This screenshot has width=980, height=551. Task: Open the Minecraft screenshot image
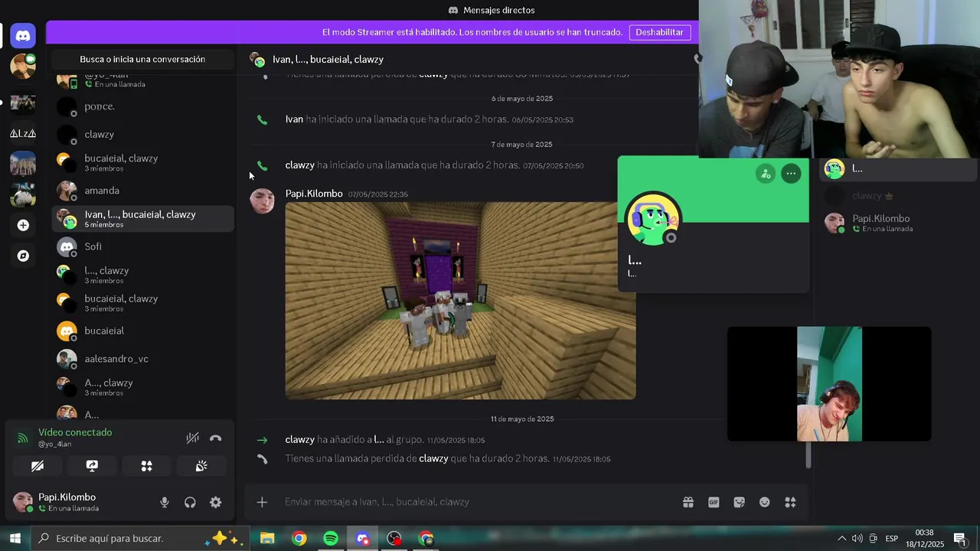click(460, 301)
